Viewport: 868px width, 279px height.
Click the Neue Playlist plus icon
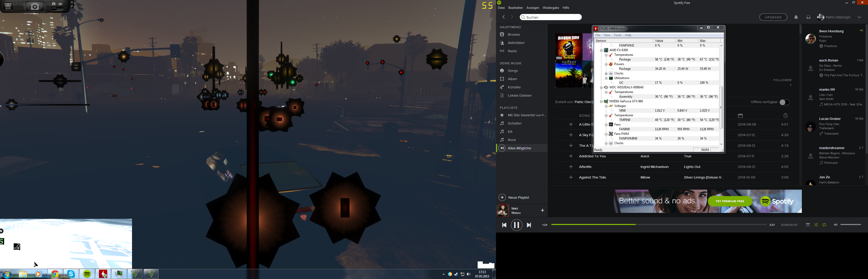point(502,197)
